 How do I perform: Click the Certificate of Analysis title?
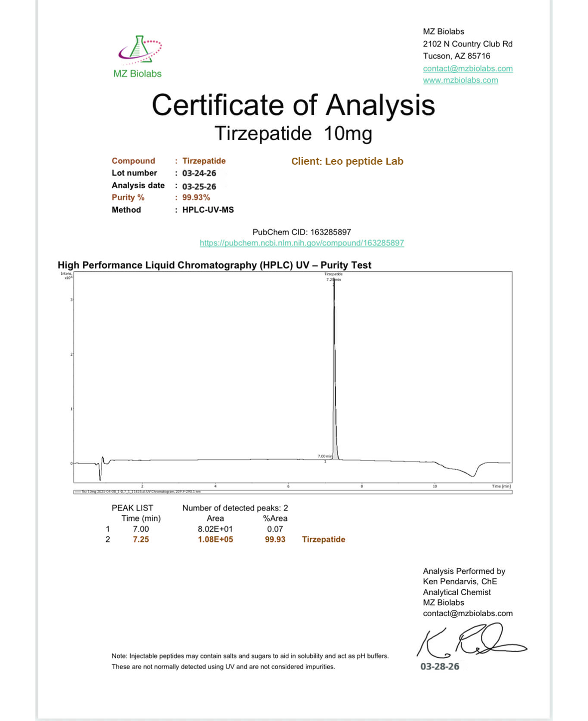point(293,105)
